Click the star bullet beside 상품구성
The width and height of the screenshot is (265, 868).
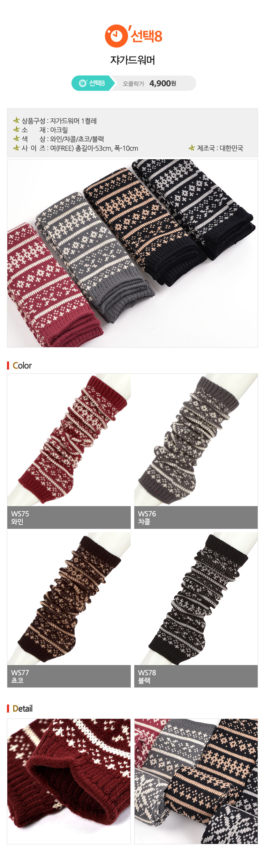tap(16, 121)
